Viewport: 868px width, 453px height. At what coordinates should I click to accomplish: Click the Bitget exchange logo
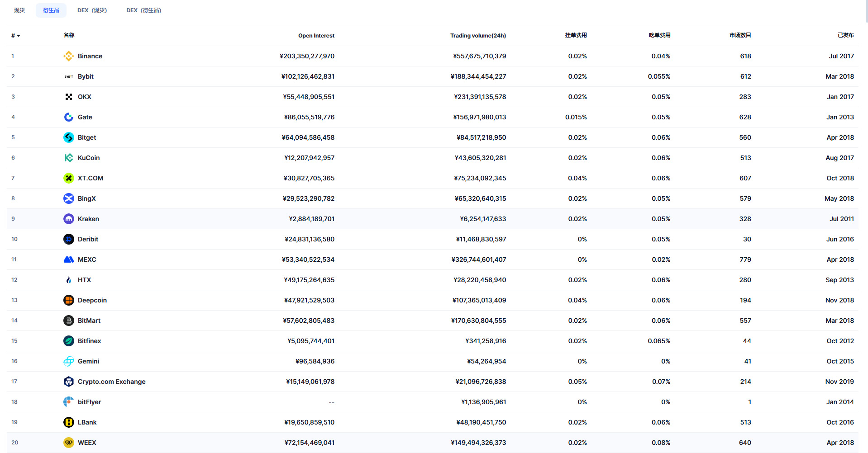68,137
